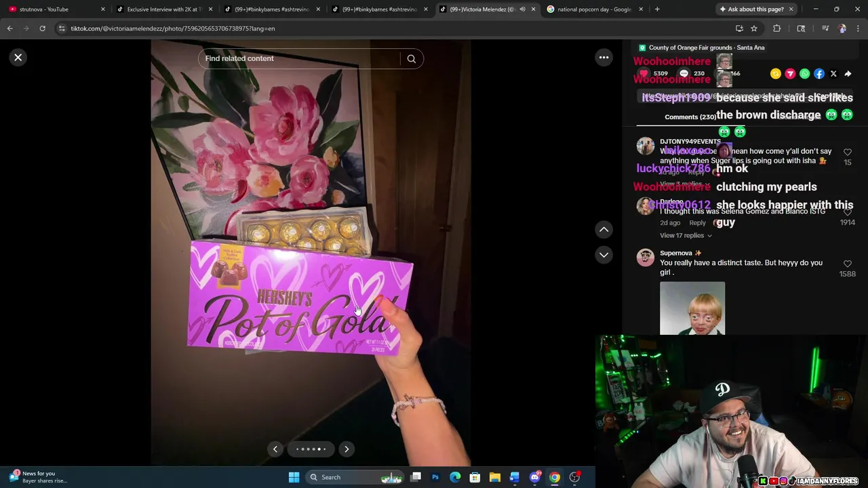This screenshot has width=868, height=488.
Task: Click the photo carousel dot indicator
Action: [311, 449]
